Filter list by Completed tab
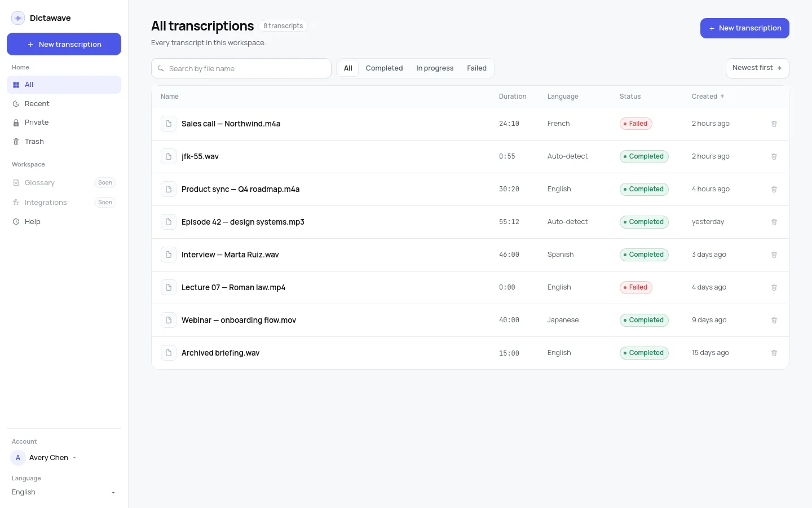 click(x=384, y=68)
